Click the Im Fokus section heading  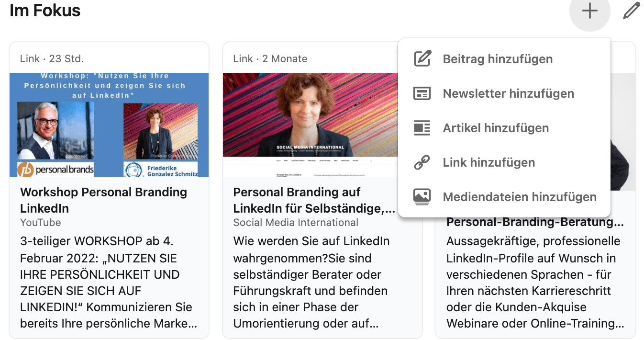[x=45, y=11]
